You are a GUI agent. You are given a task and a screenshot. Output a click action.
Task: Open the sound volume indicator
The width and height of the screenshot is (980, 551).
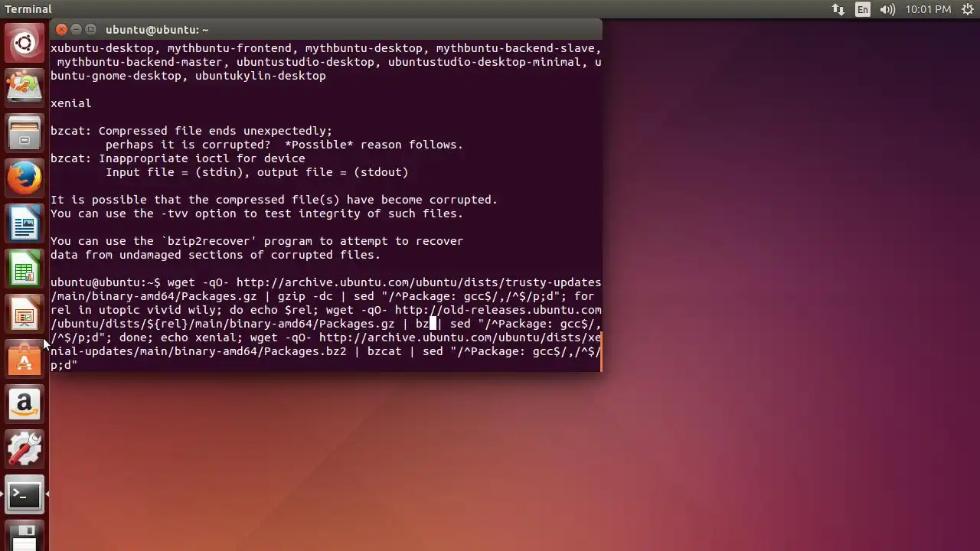tap(887, 9)
